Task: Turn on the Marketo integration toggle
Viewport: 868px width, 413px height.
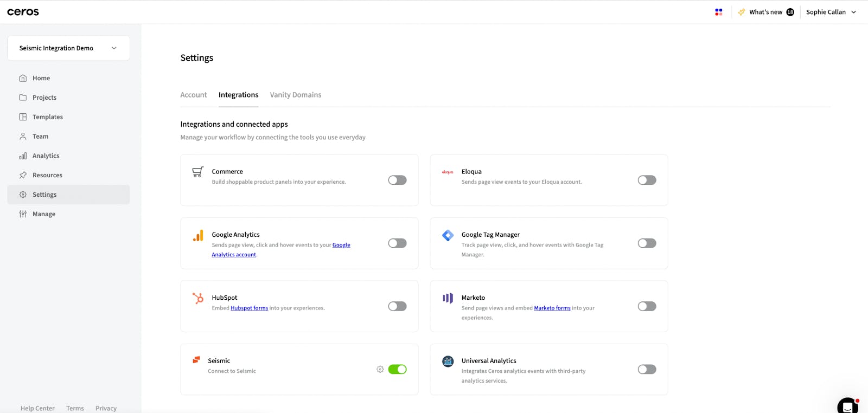Action: [x=647, y=306]
